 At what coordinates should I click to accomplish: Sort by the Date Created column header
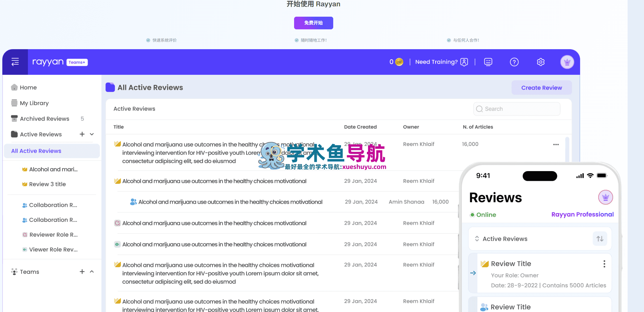(360, 127)
